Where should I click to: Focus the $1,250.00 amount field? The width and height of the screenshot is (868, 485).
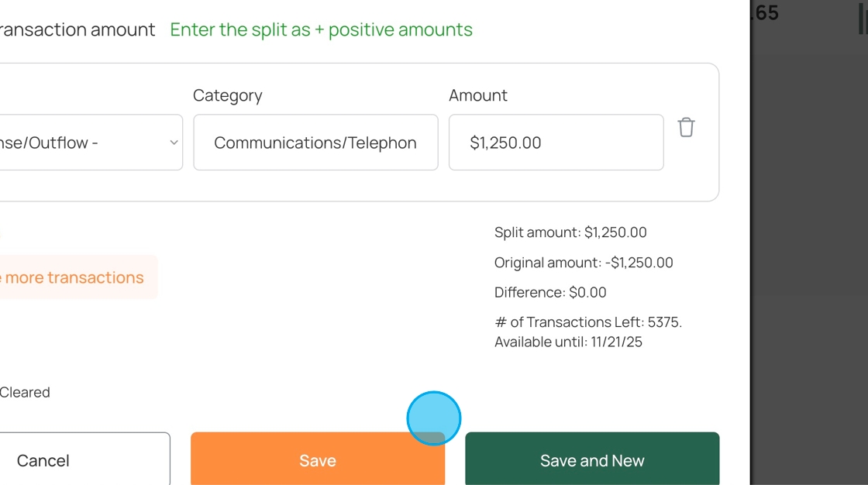pyautogui.click(x=556, y=143)
